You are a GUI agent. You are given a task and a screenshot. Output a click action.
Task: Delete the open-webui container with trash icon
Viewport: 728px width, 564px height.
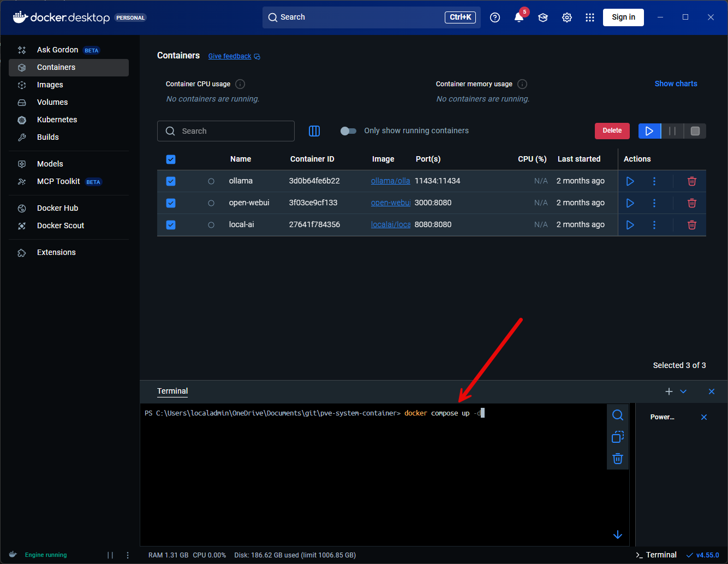692,203
